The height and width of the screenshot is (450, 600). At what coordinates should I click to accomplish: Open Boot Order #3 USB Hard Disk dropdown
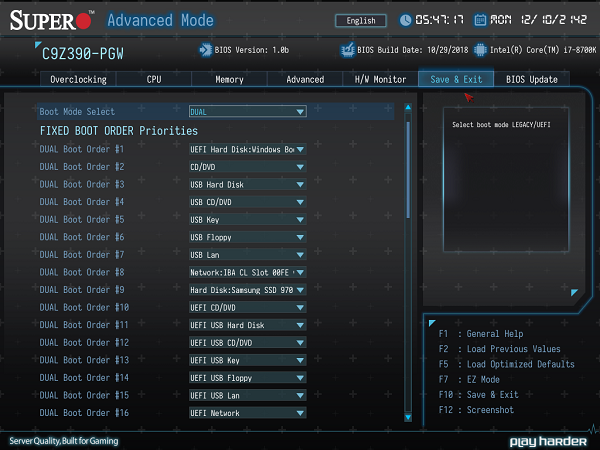click(248, 184)
